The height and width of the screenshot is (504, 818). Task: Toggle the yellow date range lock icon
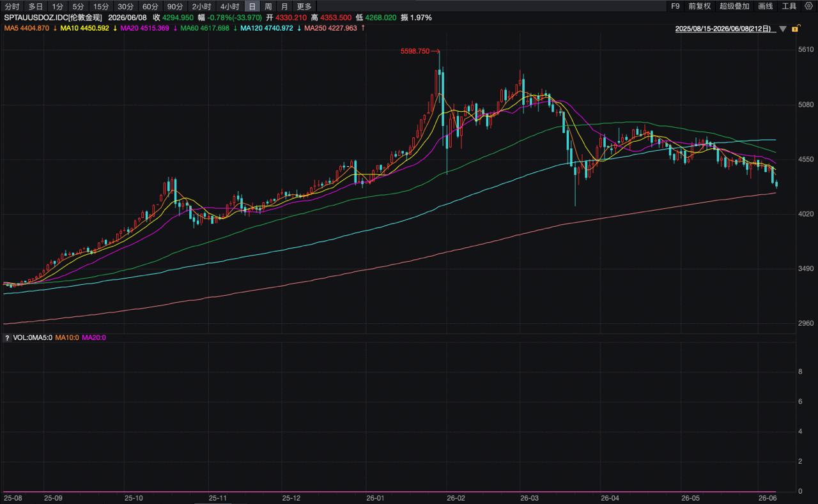pos(795,29)
